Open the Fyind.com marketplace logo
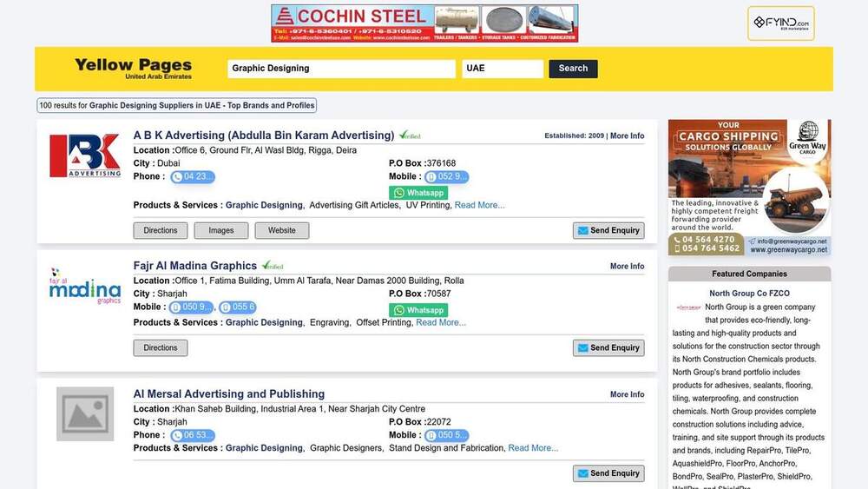 pyautogui.click(x=780, y=23)
